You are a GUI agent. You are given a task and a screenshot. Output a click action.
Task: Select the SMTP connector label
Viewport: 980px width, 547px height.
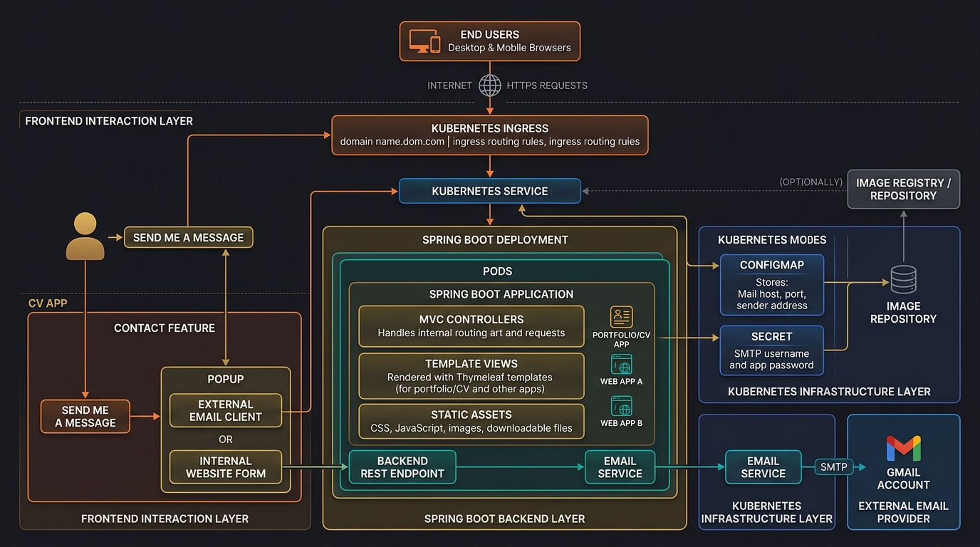[833, 467]
